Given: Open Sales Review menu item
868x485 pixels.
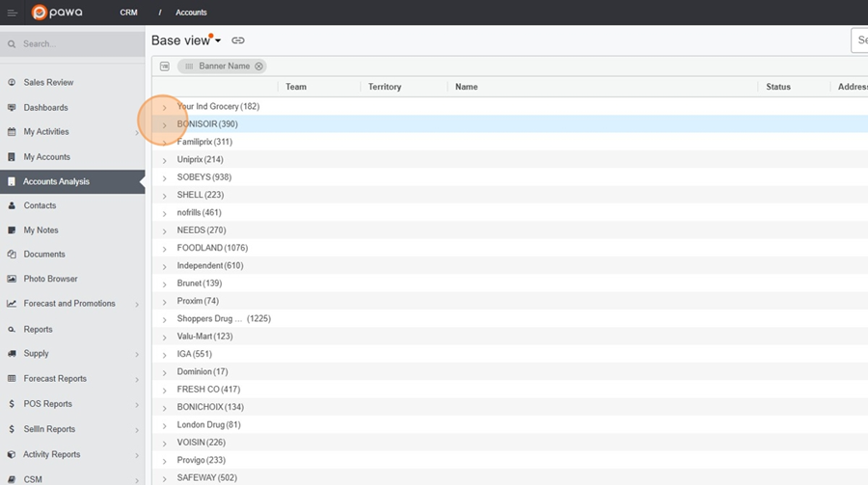Looking at the screenshot, I should tap(72, 82).
